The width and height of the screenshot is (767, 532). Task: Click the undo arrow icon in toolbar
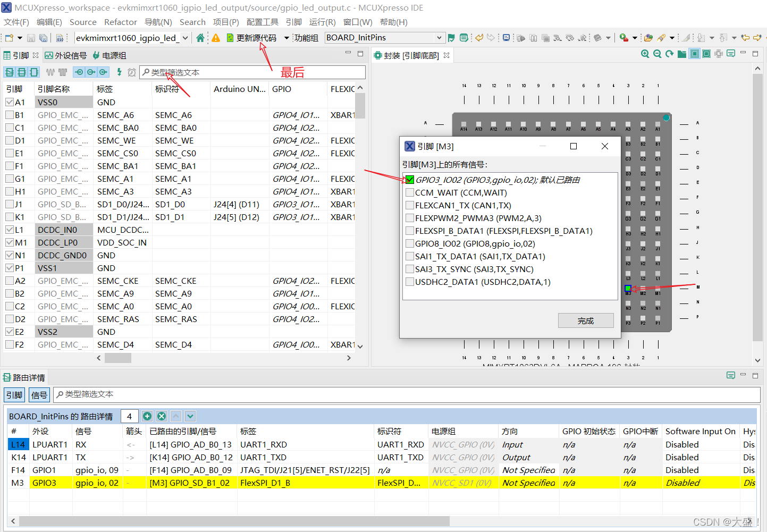[x=479, y=38]
